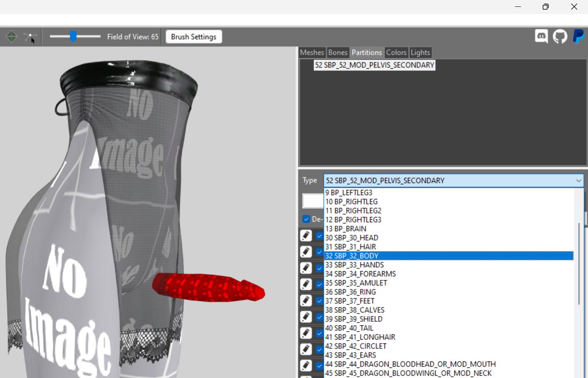
Task: Open the GitHub link icon
Action: [560, 37]
